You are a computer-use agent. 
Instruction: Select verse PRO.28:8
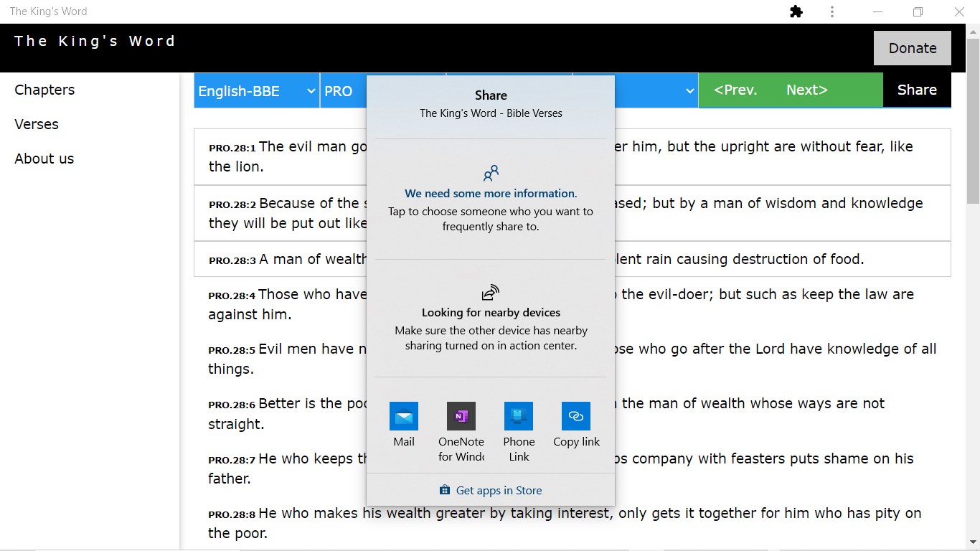click(x=573, y=523)
